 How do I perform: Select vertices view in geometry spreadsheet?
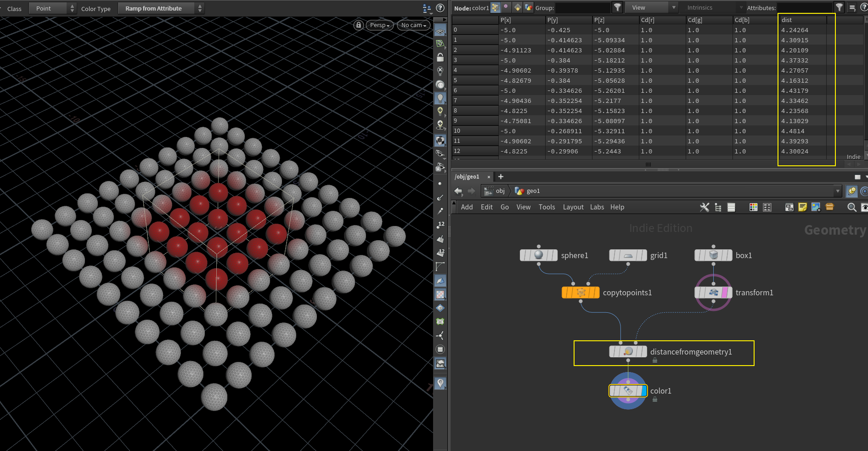pos(506,7)
